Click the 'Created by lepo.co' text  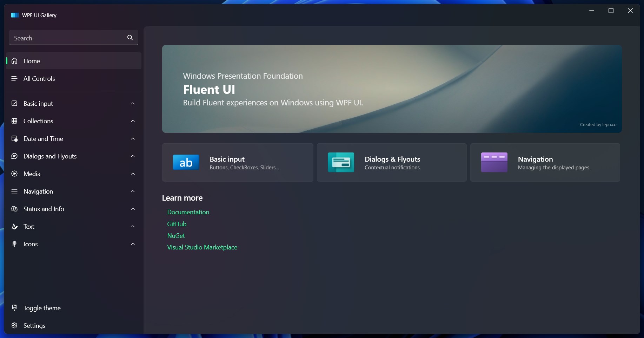(x=598, y=125)
